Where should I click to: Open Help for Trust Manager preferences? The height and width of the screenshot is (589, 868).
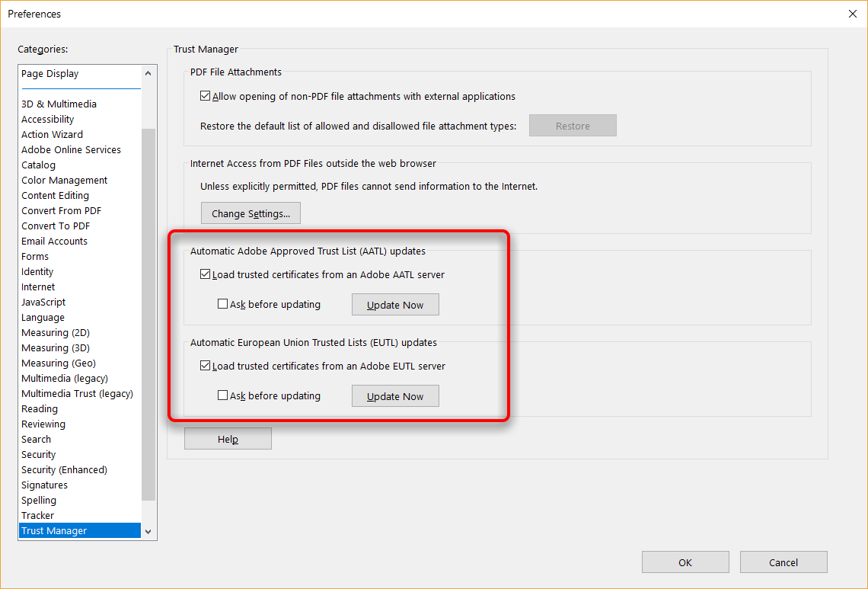[x=228, y=438]
